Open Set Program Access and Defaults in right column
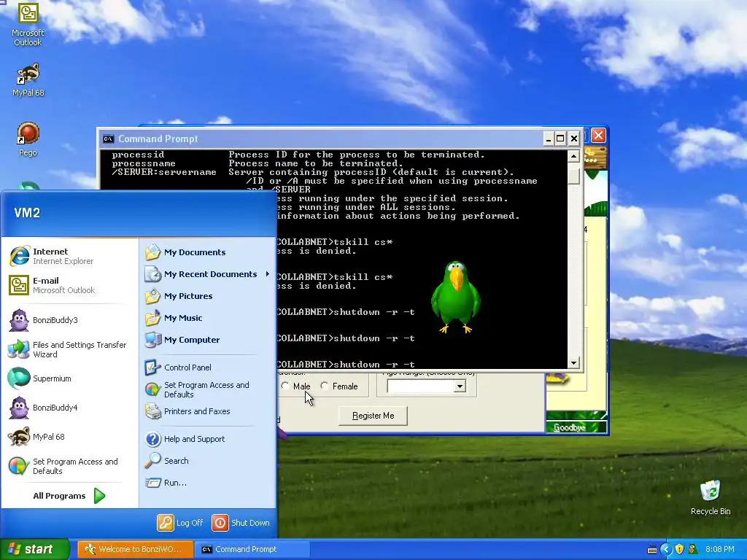The height and width of the screenshot is (560, 747). coord(207,389)
